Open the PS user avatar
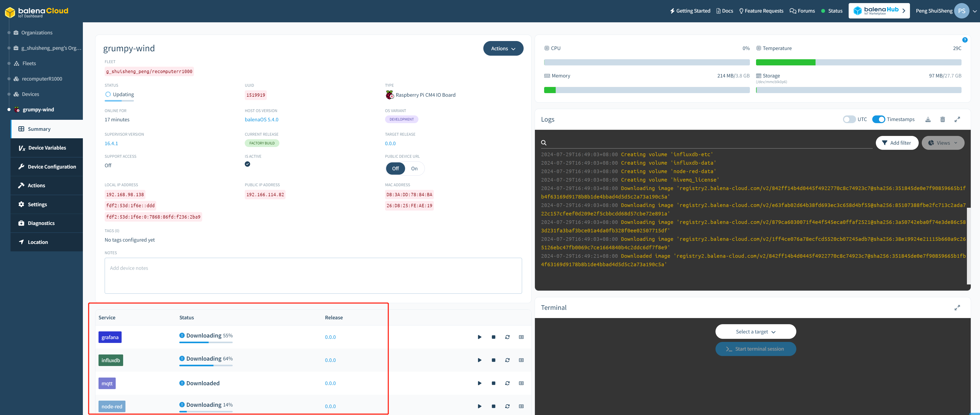The image size is (980, 415). [961, 11]
